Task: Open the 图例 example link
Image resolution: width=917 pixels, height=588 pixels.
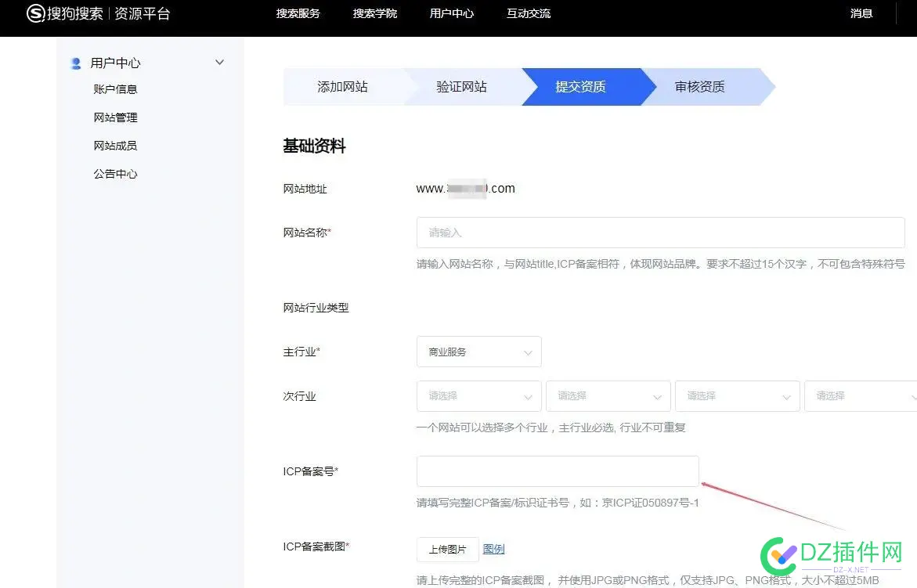Action: click(494, 549)
